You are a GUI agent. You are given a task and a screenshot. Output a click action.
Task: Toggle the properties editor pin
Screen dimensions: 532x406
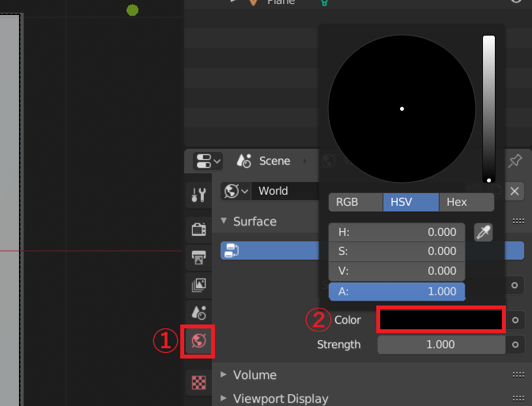click(515, 161)
